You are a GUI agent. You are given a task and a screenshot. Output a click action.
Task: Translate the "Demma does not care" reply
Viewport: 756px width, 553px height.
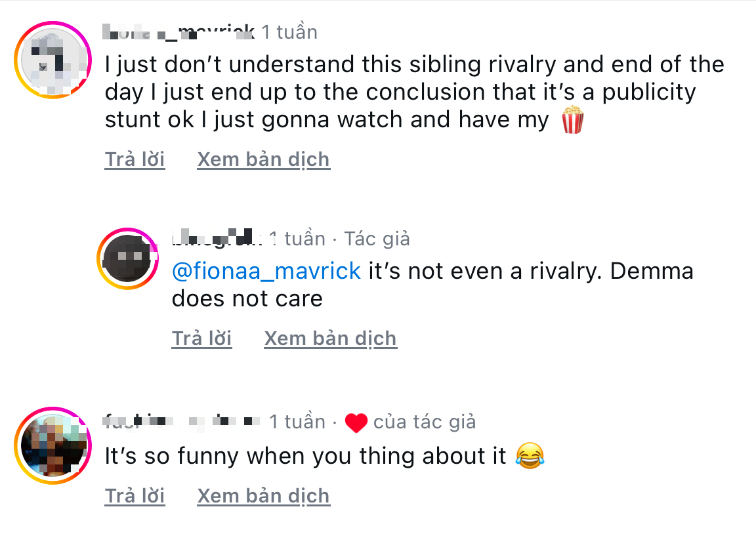click(331, 338)
